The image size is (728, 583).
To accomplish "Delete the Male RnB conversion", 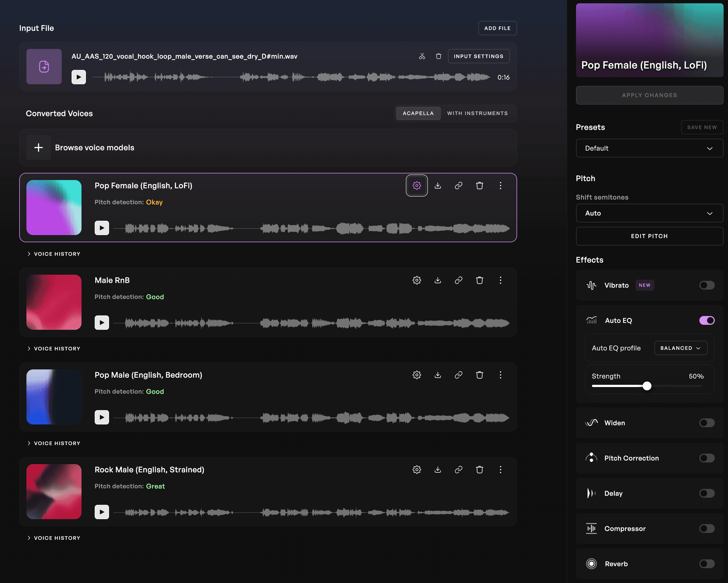I will point(479,280).
